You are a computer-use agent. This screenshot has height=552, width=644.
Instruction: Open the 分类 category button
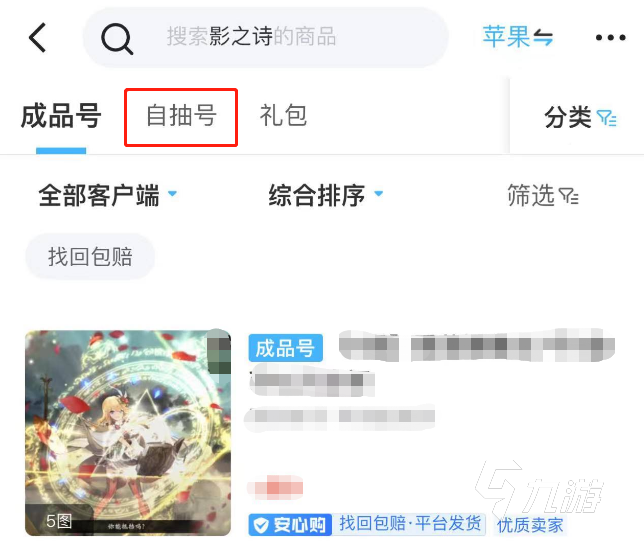coord(580,117)
